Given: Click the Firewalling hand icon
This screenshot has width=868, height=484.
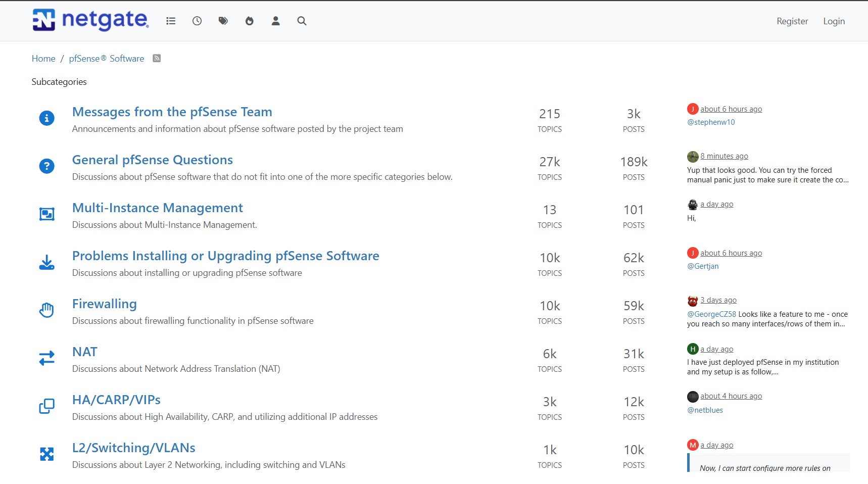Looking at the screenshot, I should pyautogui.click(x=47, y=310).
